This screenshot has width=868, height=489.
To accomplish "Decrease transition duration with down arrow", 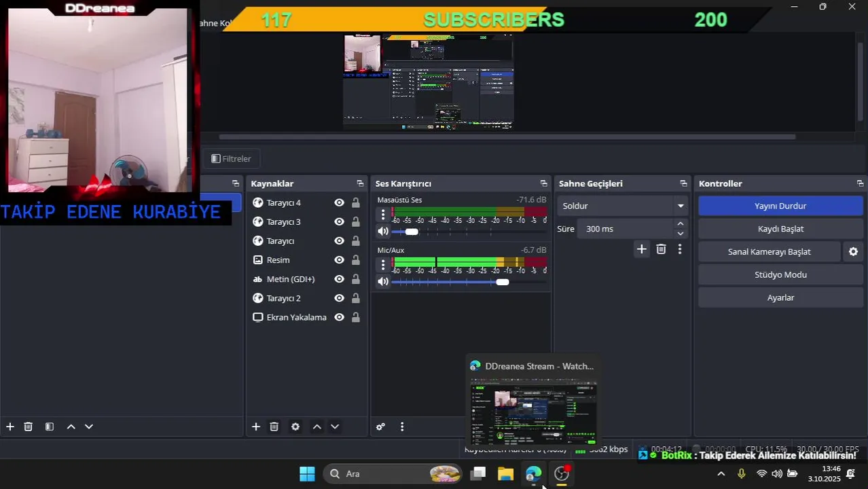I will 681,234.
